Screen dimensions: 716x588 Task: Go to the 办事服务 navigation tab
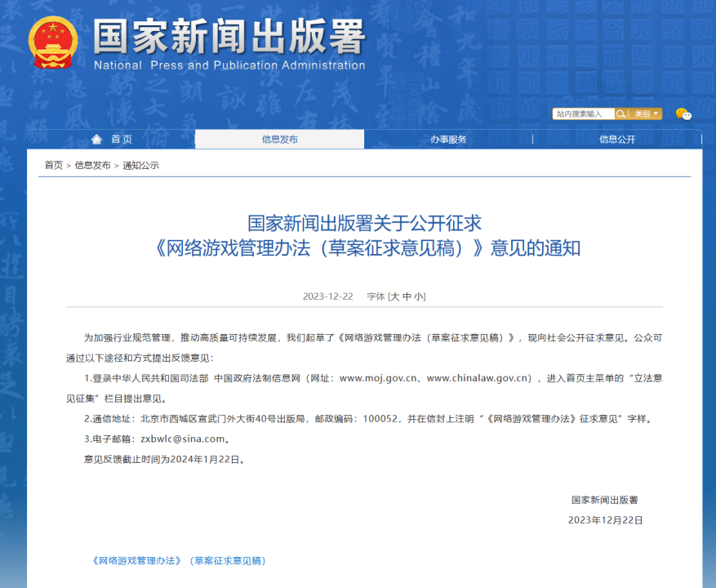tap(448, 140)
